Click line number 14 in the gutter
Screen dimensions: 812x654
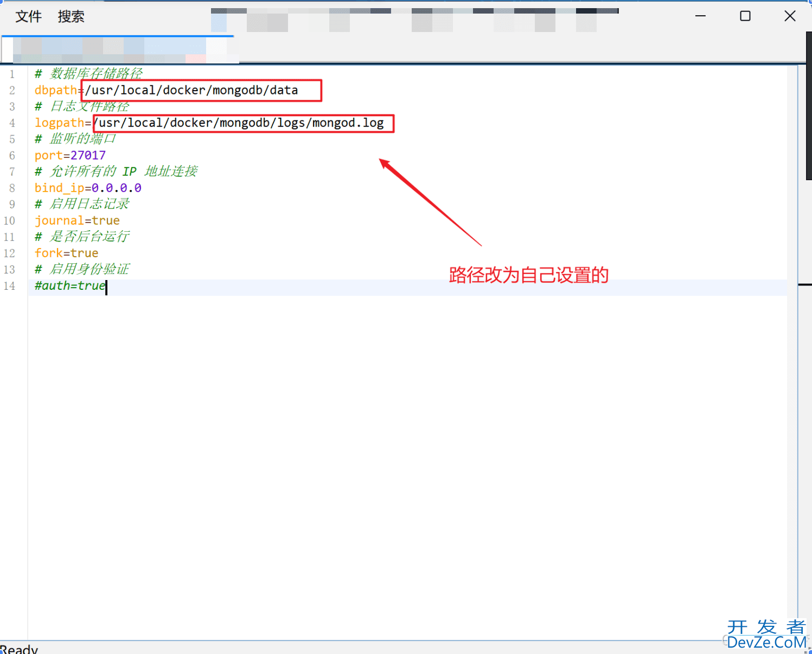pyautogui.click(x=9, y=285)
